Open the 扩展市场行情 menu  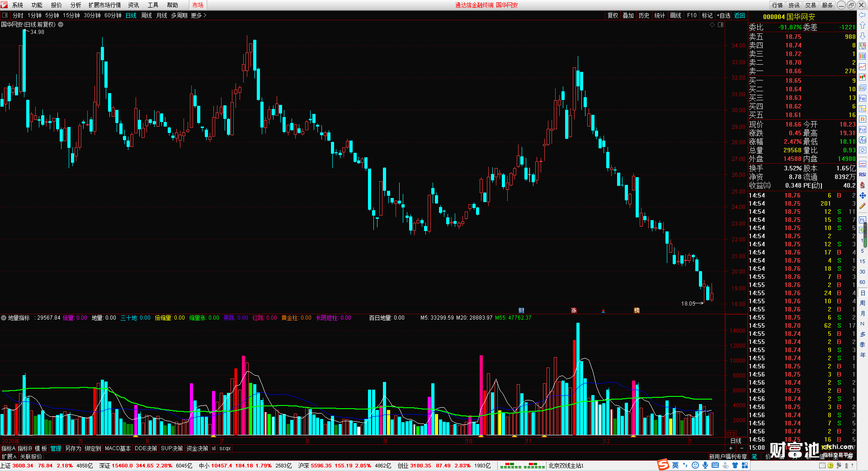tap(104, 5)
